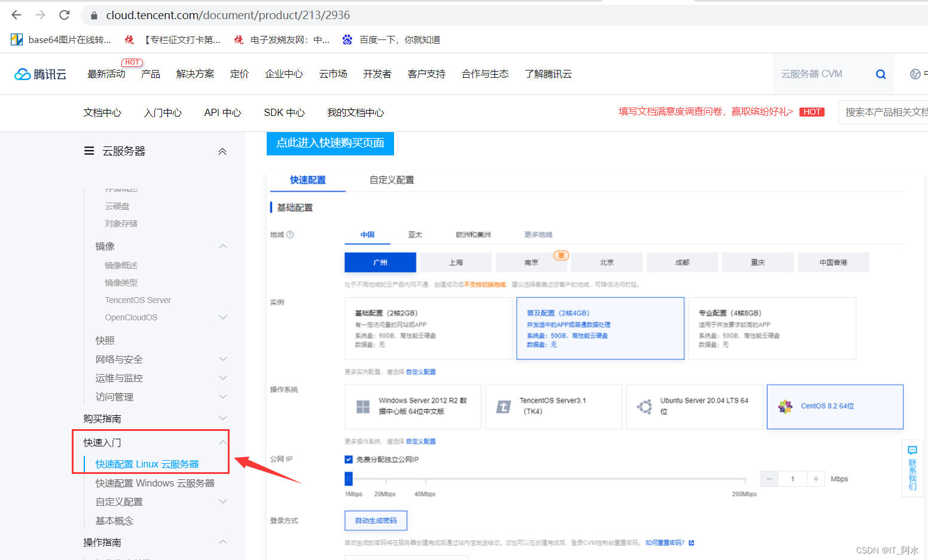The image size is (928, 560).
Task: Expand OpenCloudOS sidebar item
Action: point(223,317)
